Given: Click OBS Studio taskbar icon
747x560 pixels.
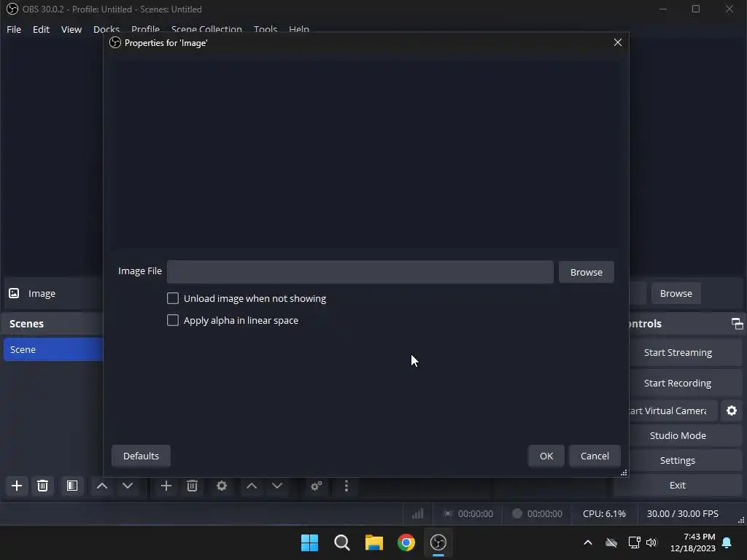Looking at the screenshot, I should [x=438, y=542].
